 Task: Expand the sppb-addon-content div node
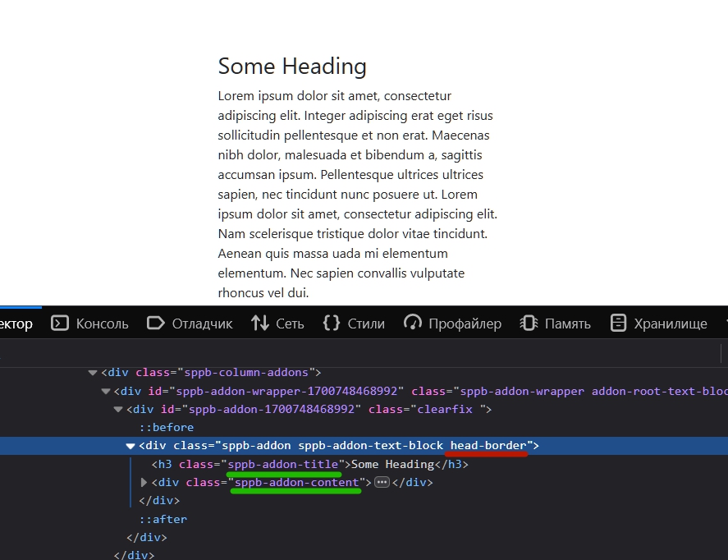(x=144, y=483)
